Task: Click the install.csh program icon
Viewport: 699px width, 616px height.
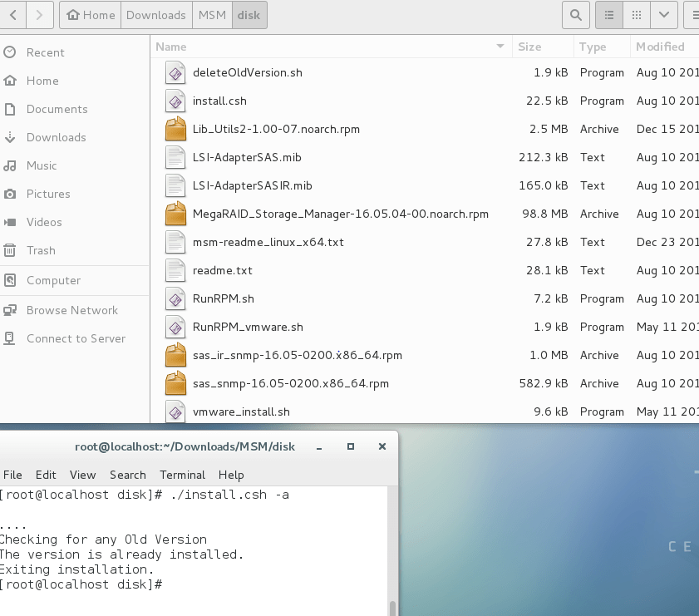Action: point(175,101)
